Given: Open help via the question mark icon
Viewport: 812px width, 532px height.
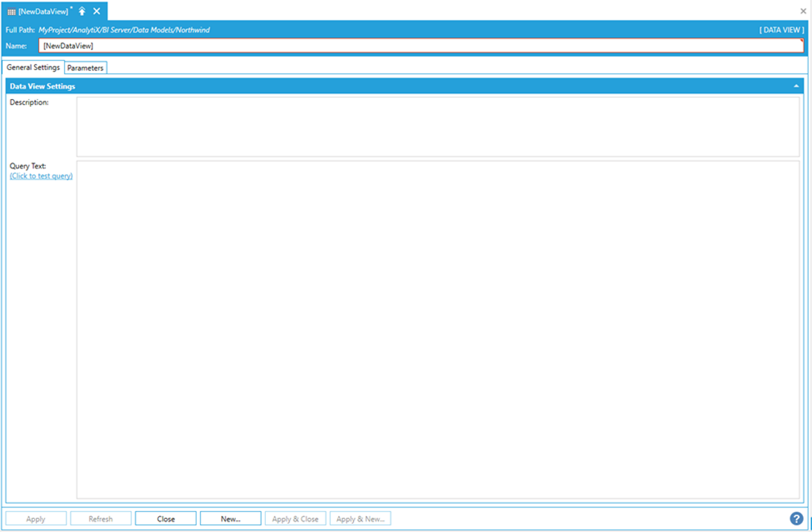Looking at the screenshot, I should click(x=796, y=519).
